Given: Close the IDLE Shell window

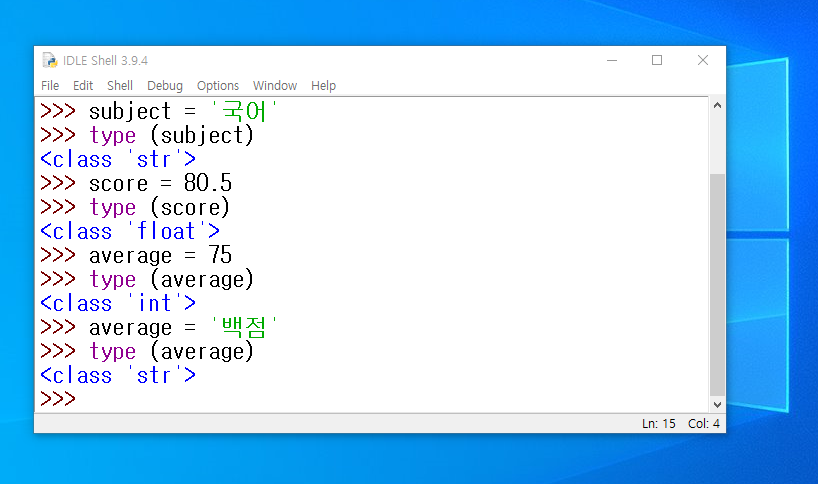Looking at the screenshot, I should pos(703,60).
